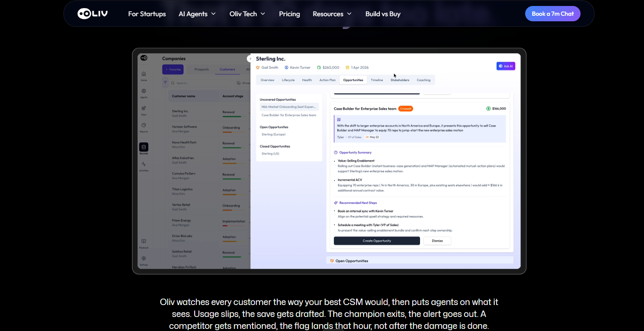Click the Customer name column header

click(184, 96)
